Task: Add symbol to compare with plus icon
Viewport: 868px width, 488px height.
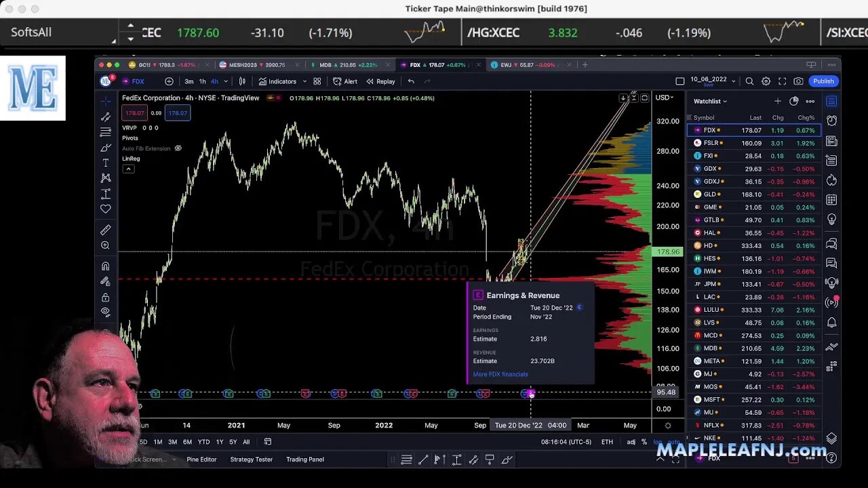Action: pos(169,81)
